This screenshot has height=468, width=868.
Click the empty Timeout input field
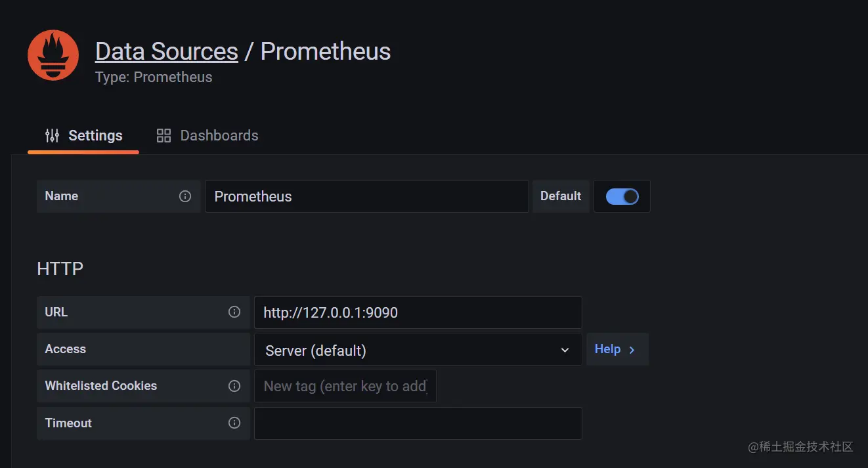(418, 423)
